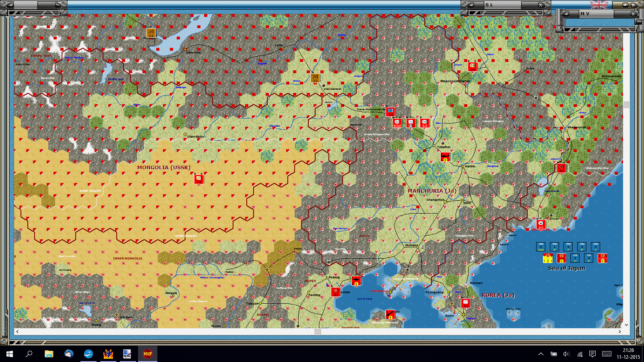Select the Allied 3 sea box in Sea of Japan
This screenshot has width=644, height=362.
coord(582,247)
